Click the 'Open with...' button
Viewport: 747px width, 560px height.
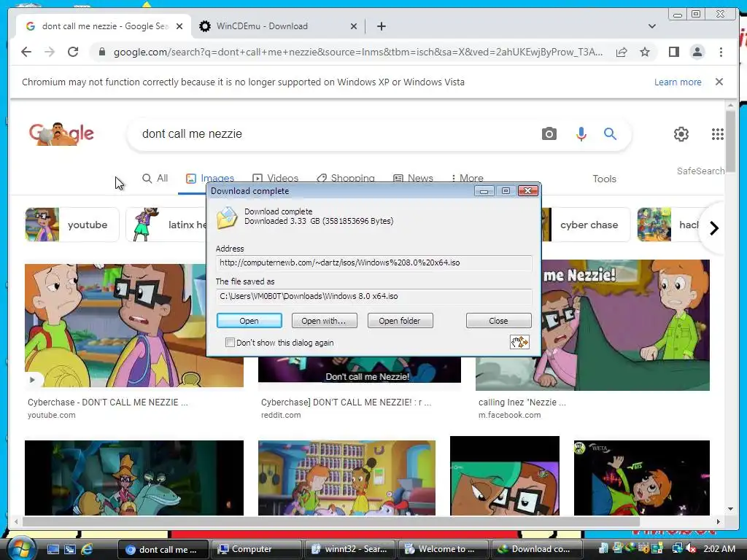[324, 321]
